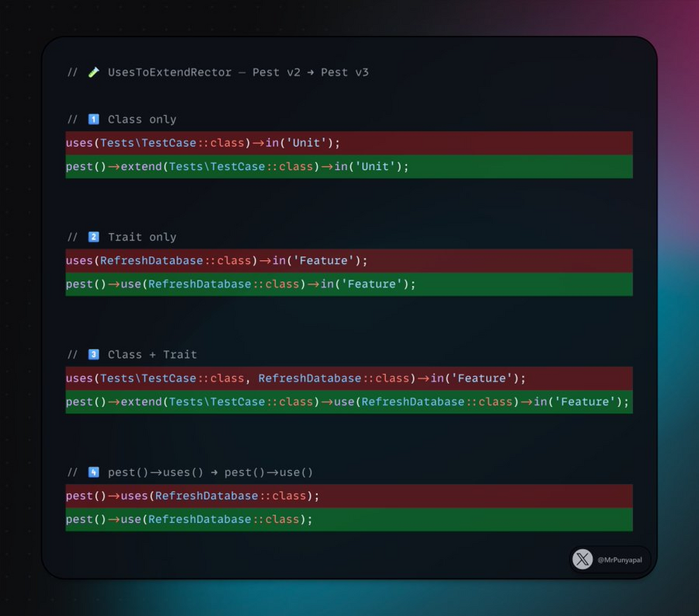
Task: Click the final green pest()->use(RefreshDatabase::class); line
Action: (189, 520)
